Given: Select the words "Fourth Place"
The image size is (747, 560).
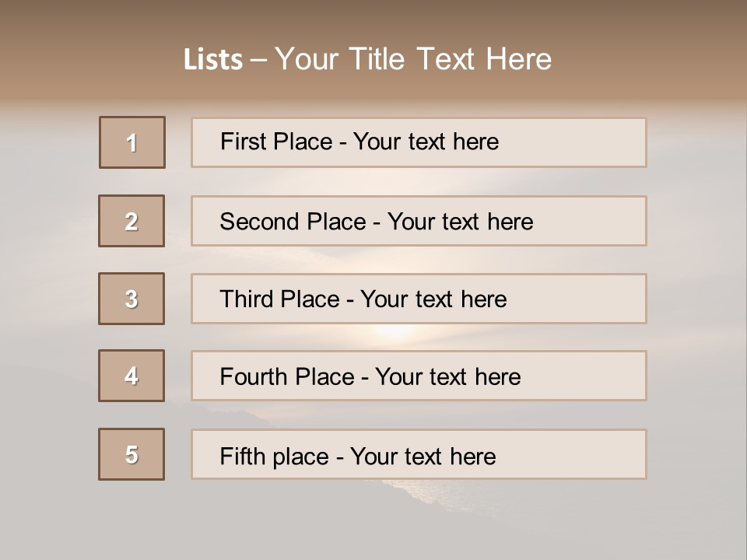Looking at the screenshot, I should pyautogui.click(x=285, y=377).
